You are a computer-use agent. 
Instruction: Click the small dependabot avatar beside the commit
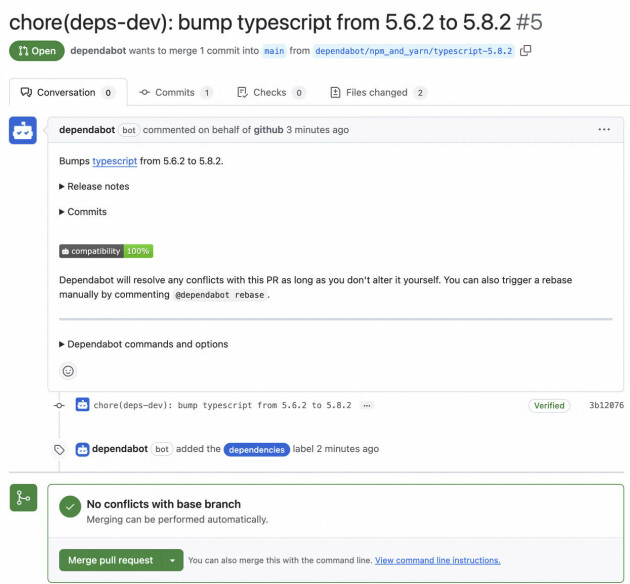pyautogui.click(x=82, y=404)
